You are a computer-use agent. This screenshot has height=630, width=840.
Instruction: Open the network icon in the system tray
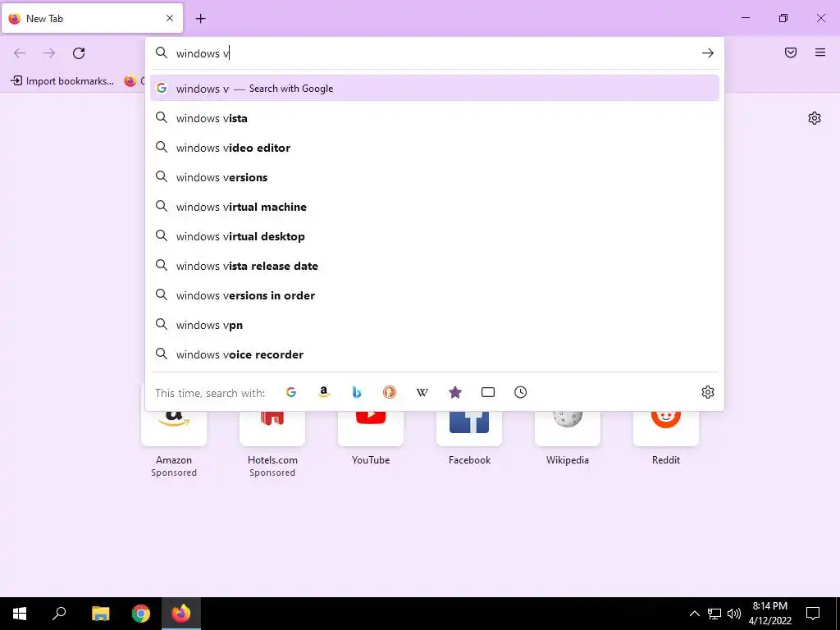714,614
